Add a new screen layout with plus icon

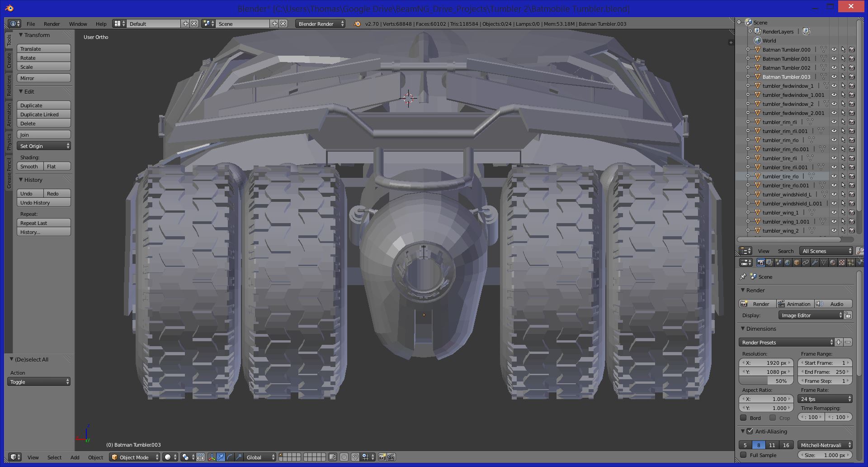click(x=185, y=24)
